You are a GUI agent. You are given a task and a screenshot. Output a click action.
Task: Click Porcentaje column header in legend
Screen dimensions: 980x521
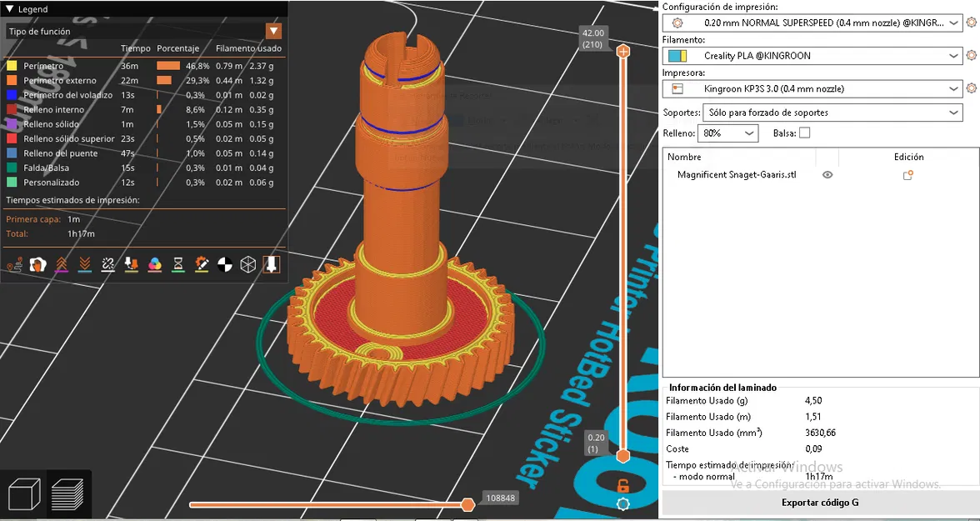178,48
